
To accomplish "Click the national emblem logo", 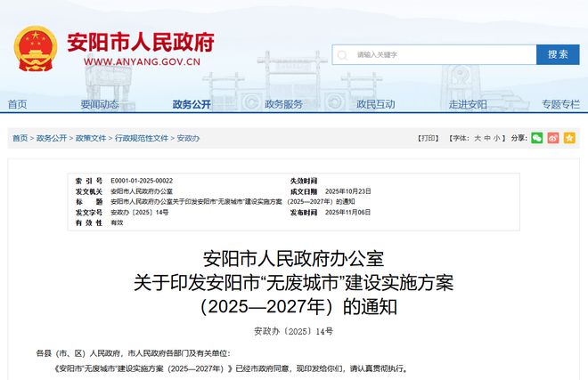I will point(36,48).
